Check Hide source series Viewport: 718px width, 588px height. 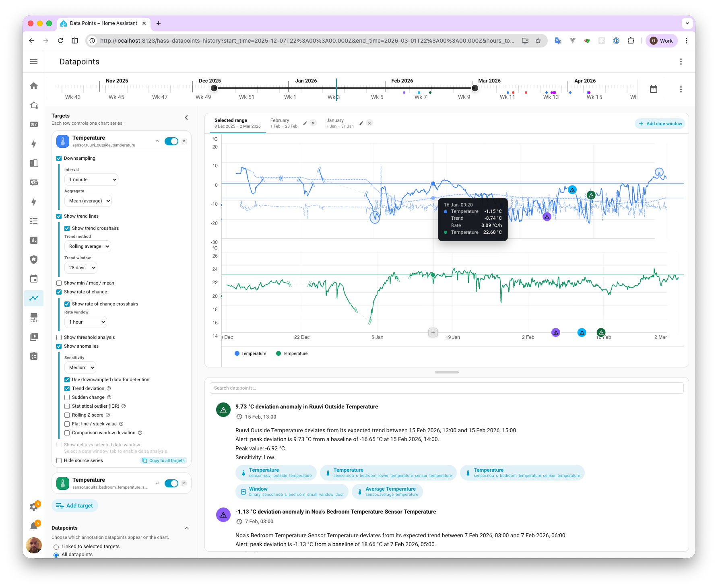59,460
